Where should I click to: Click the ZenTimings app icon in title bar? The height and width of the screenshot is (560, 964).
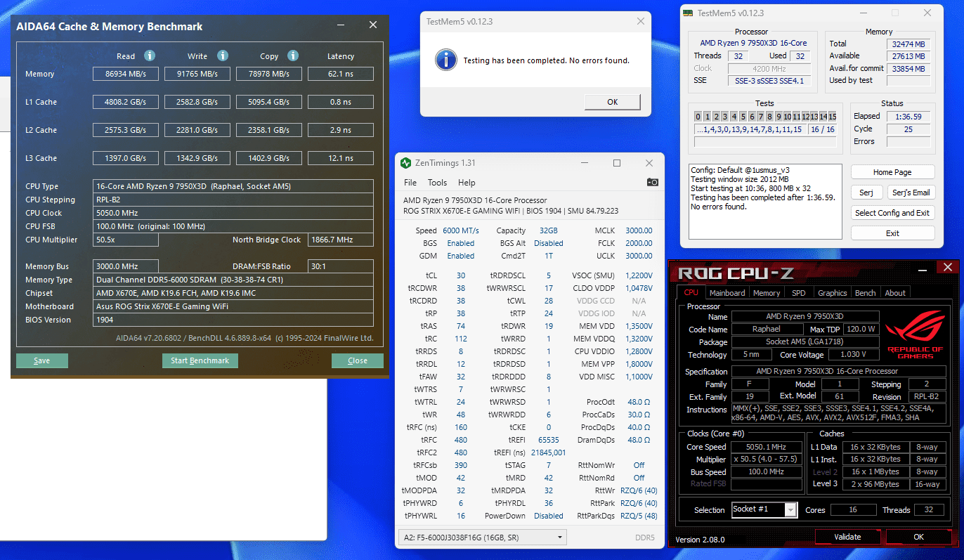(x=405, y=163)
